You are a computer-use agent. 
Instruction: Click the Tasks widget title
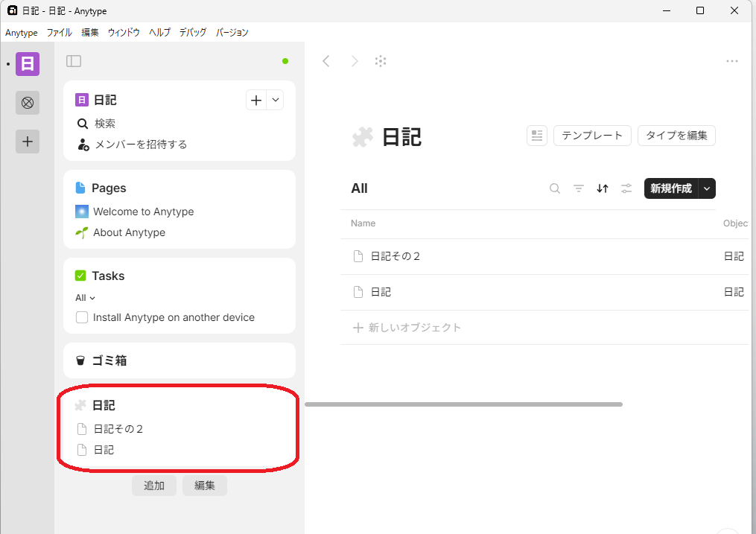point(109,276)
